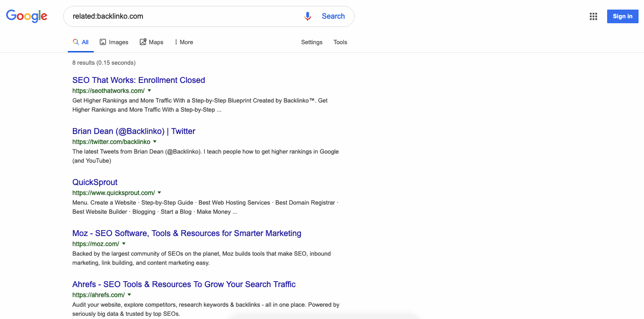Open the Settings menu

(x=311, y=42)
